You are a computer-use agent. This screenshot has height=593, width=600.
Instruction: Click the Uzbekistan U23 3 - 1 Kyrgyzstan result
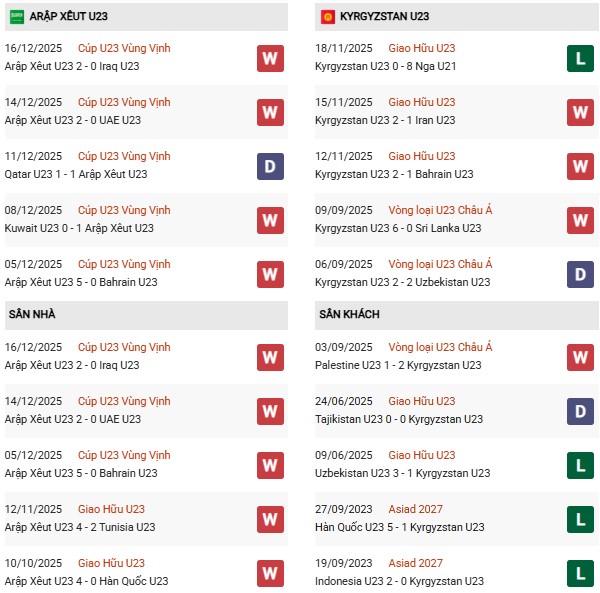pos(402,473)
